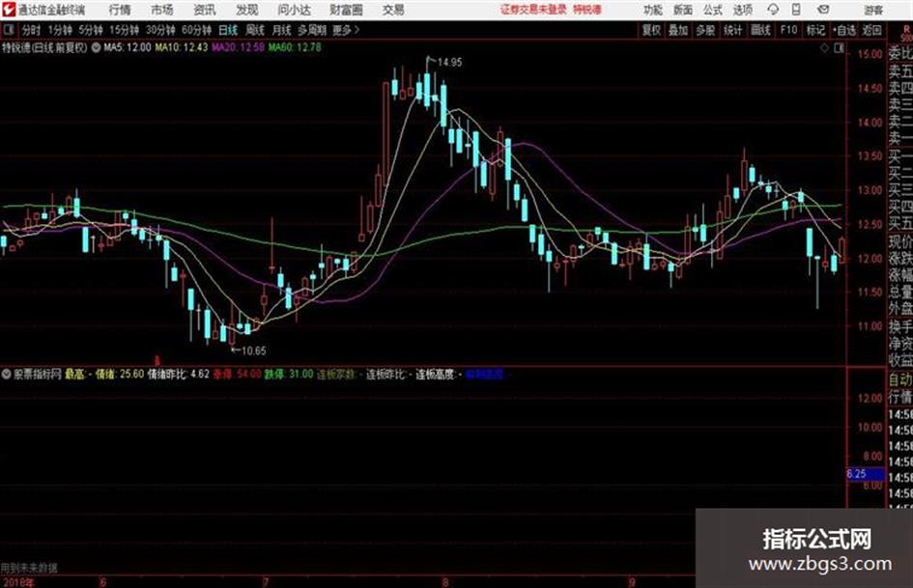Click the mobile phone icon
Image resolution: width=913 pixels, height=588 pixels.
pyautogui.click(x=796, y=10)
